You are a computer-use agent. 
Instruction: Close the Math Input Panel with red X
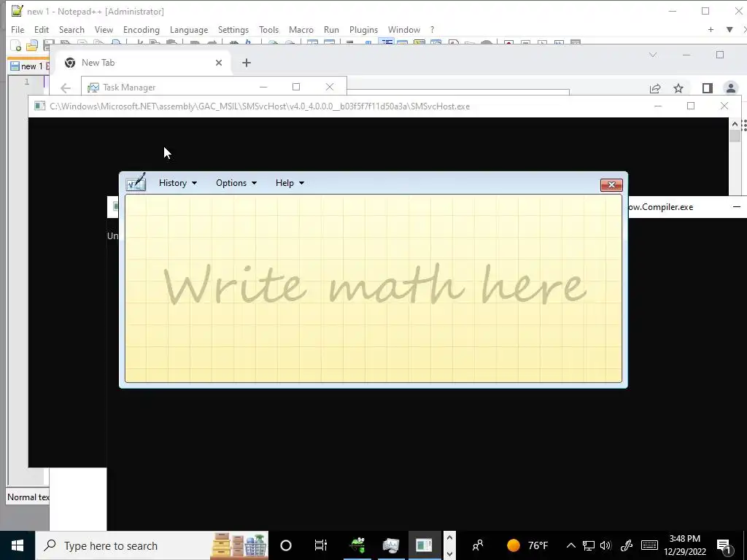pyautogui.click(x=611, y=184)
